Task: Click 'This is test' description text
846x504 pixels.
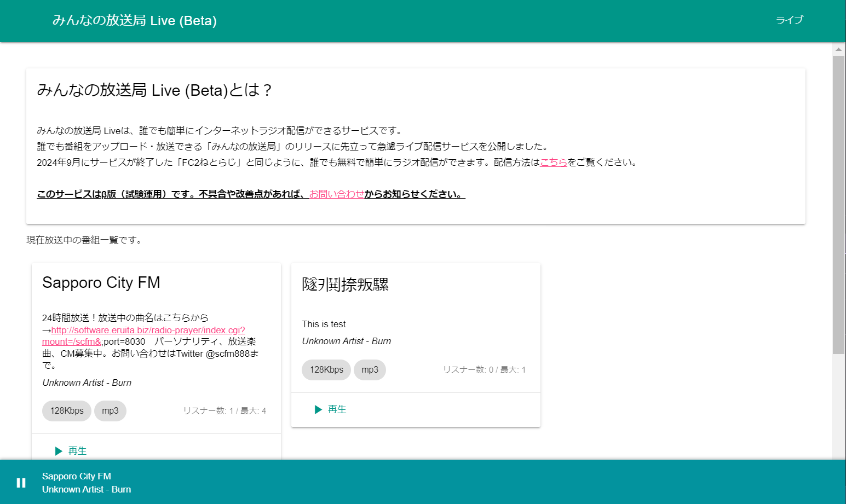Action: [324, 325]
